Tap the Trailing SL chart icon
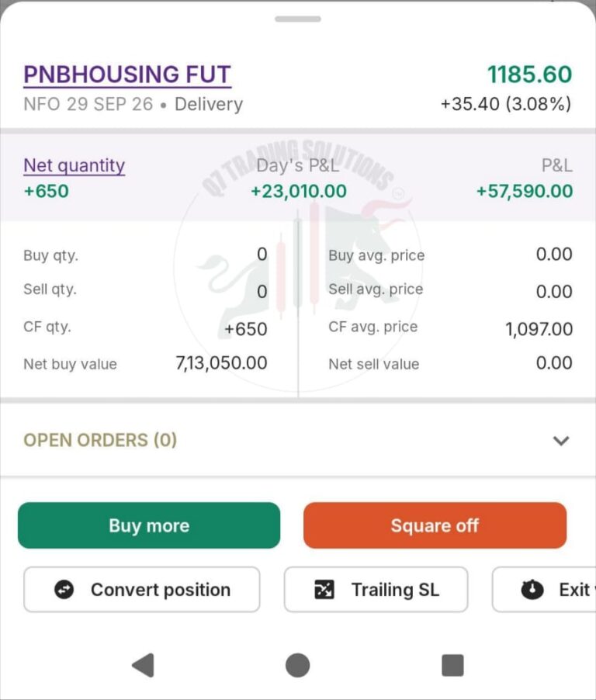 click(x=324, y=589)
